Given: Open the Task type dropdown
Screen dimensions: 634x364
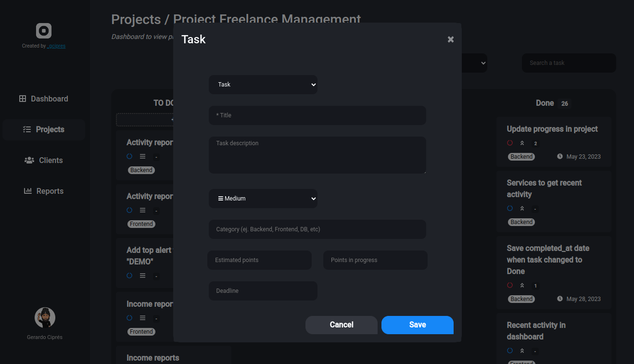Looking at the screenshot, I should pos(263,85).
